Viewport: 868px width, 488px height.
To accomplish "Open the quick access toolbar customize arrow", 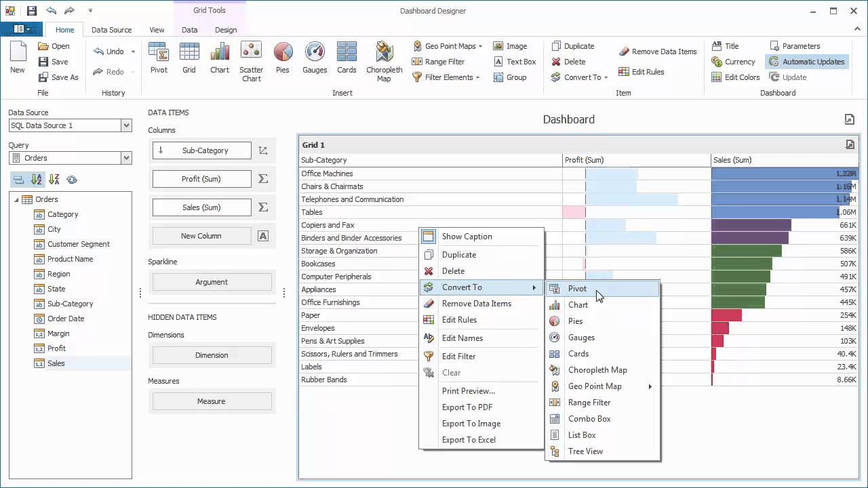I will 90,11.
